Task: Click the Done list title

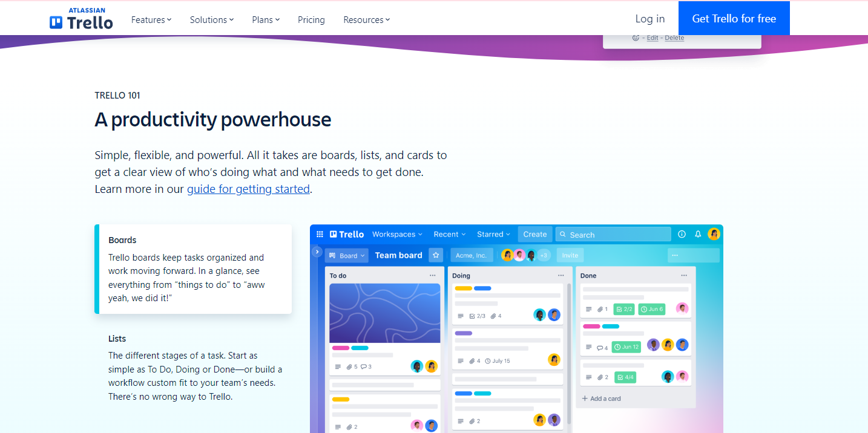Action: (588, 276)
